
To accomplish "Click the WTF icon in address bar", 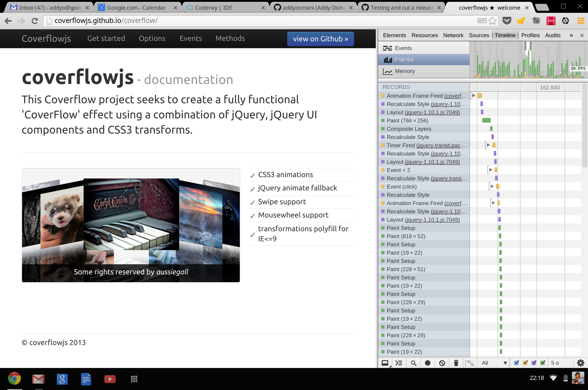I will [482, 21].
